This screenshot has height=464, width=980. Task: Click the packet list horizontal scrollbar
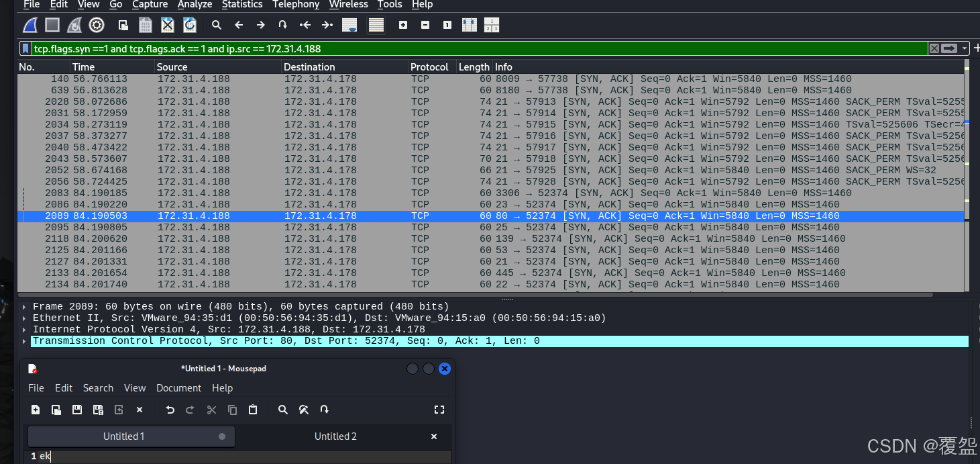pyautogui.click(x=474, y=294)
